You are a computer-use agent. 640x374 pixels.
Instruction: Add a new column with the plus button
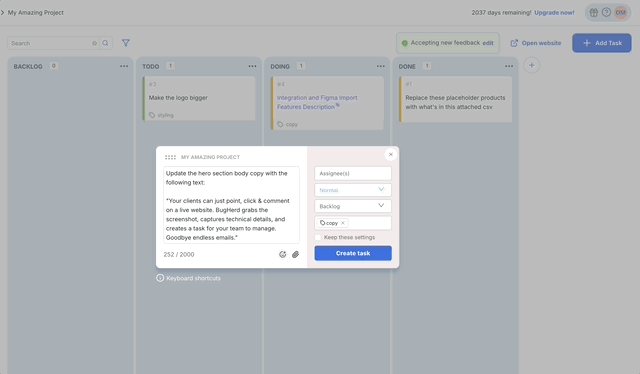click(x=531, y=65)
